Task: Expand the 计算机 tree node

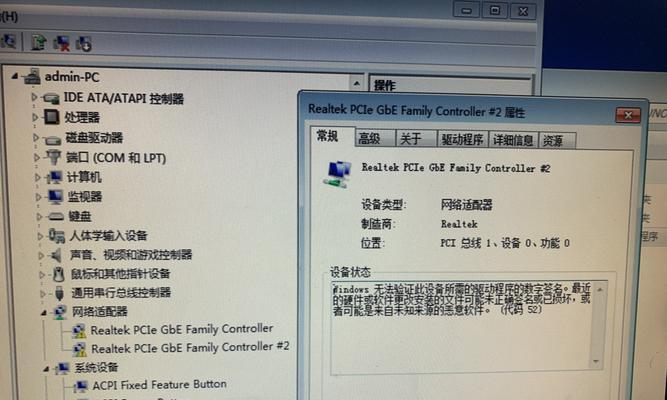Action: (38, 177)
